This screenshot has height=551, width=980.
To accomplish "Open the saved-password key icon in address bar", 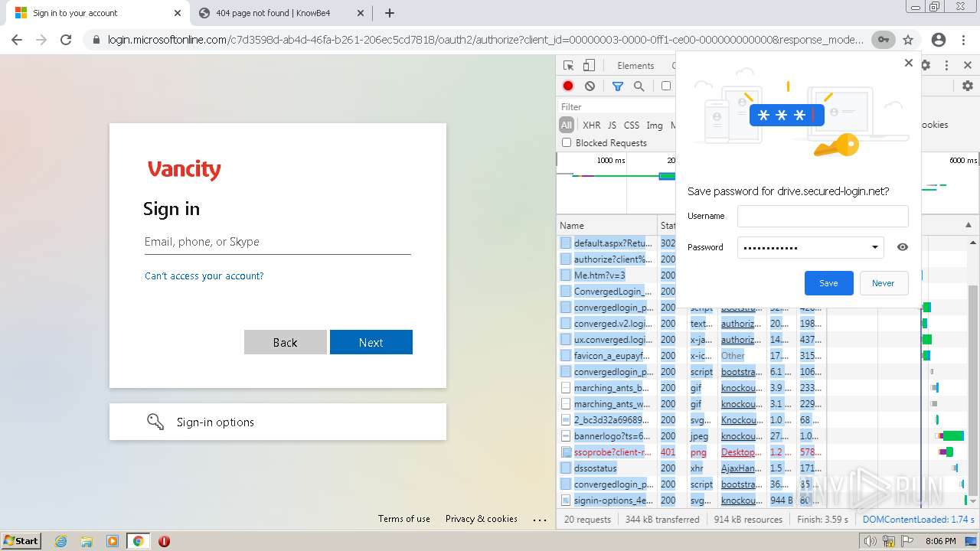I will coord(884,40).
